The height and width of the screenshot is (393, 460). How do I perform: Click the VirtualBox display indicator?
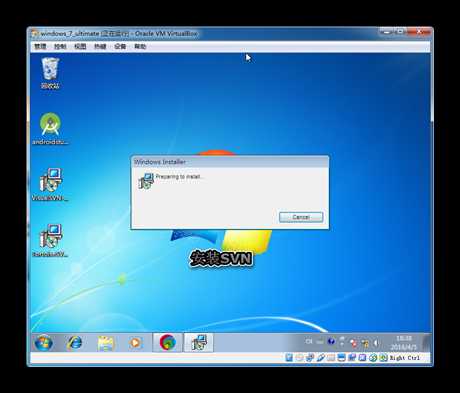(x=341, y=358)
